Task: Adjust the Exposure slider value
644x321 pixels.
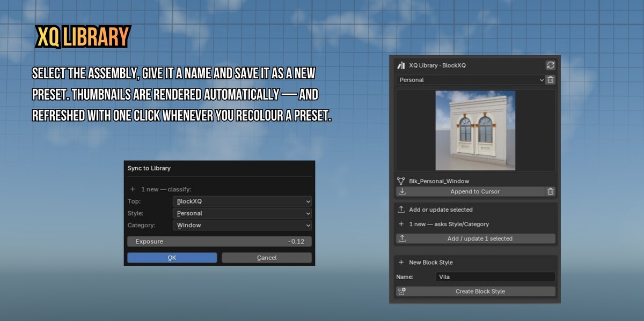Action: (x=219, y=242)
